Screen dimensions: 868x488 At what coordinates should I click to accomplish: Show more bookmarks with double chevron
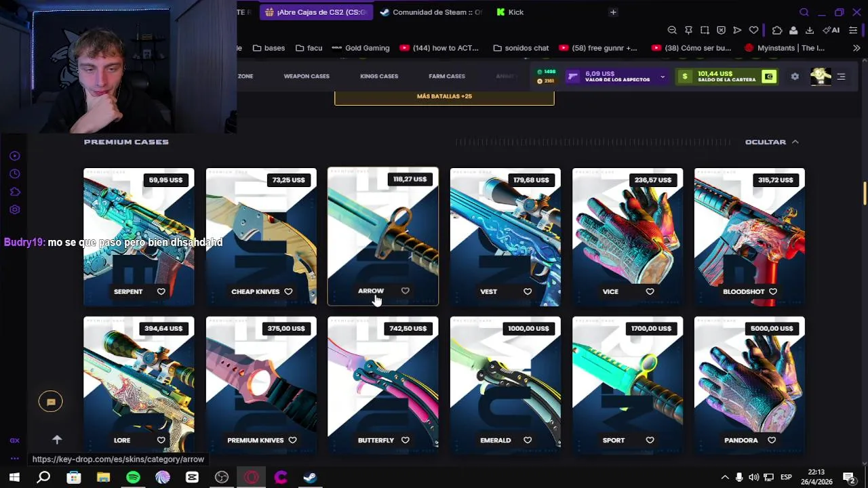pyautogui.click(x=856, y=48)
